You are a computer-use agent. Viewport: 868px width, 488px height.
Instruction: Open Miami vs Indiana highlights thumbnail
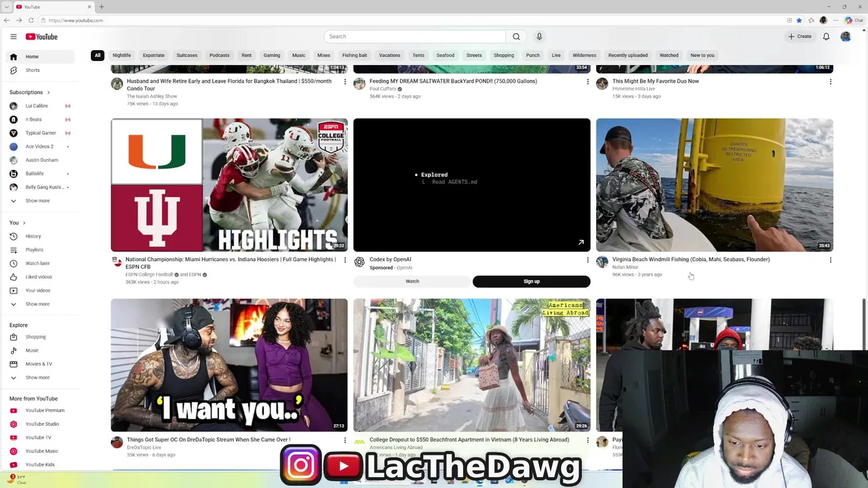pyautogui.click(x=229, y=185)
